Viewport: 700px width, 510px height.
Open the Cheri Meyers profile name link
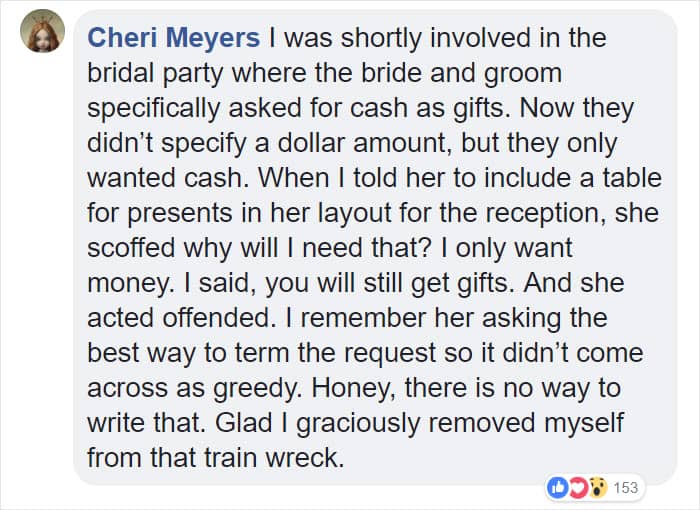coord(174,39)
